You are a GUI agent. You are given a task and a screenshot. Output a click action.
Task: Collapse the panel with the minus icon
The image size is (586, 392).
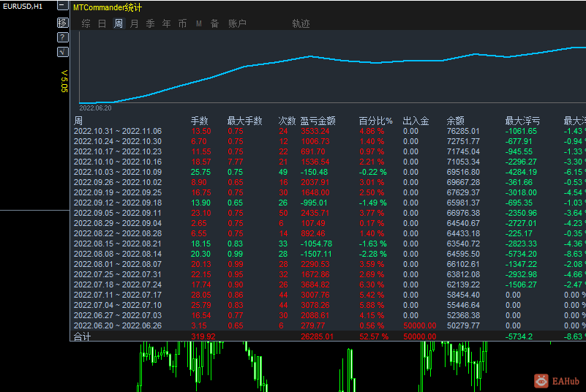pos(62,6)
